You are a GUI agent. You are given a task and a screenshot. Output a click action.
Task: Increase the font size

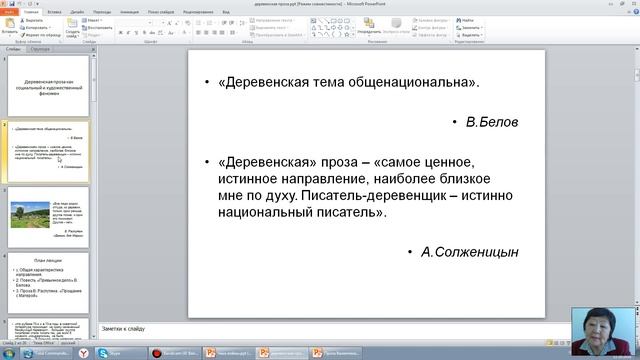click(169, 23)
